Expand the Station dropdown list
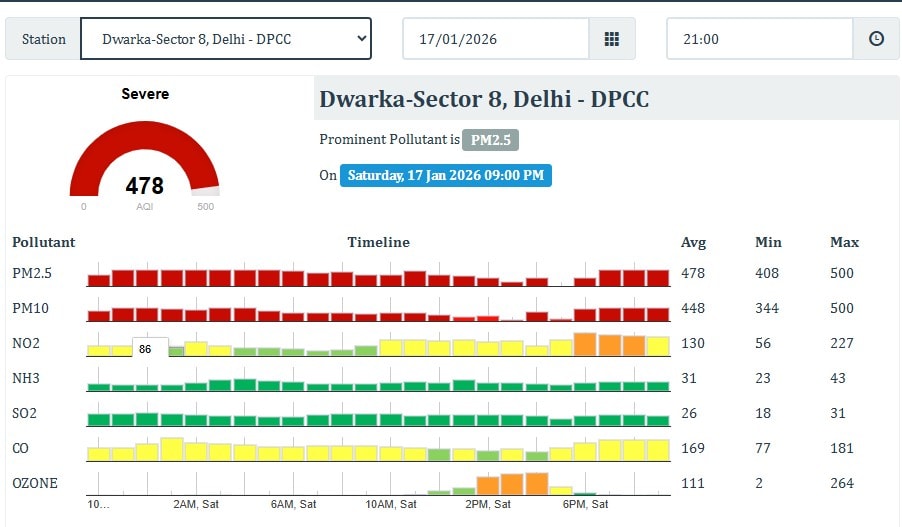 tap(225, 39)
